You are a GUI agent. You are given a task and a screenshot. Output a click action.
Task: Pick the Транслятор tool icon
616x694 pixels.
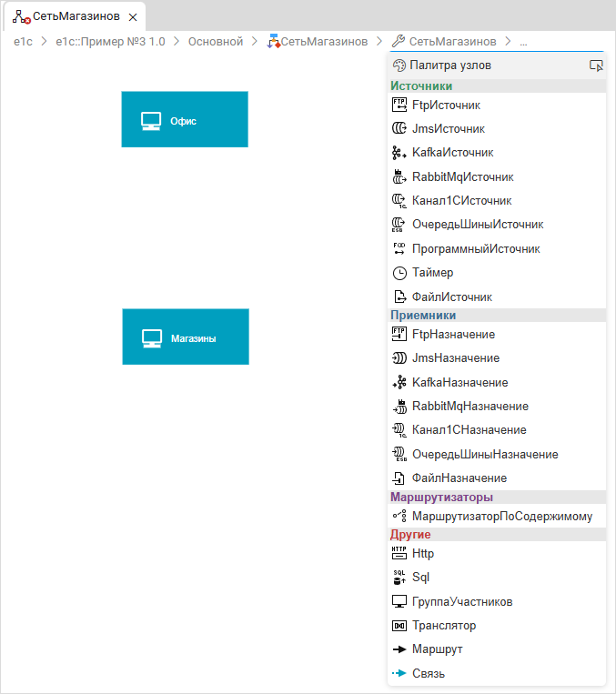398,626
